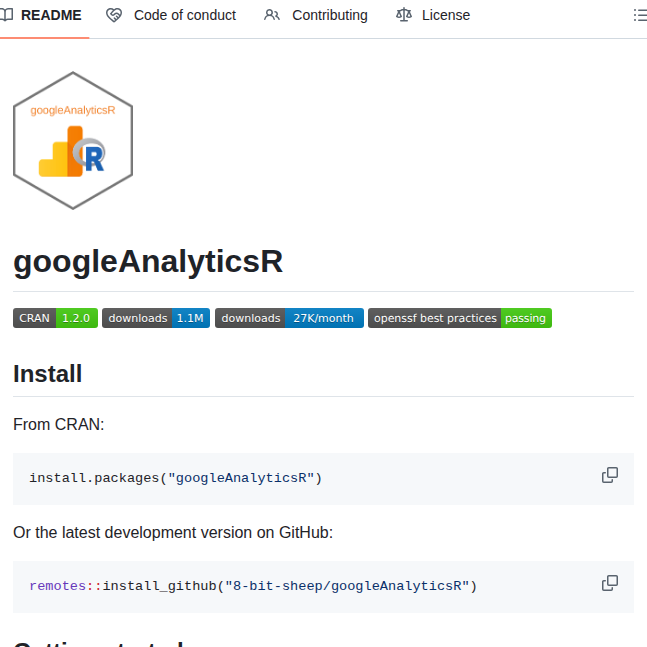
Task: Click the install.packages("googleAnalyticsR") code text
Action: 175,478
